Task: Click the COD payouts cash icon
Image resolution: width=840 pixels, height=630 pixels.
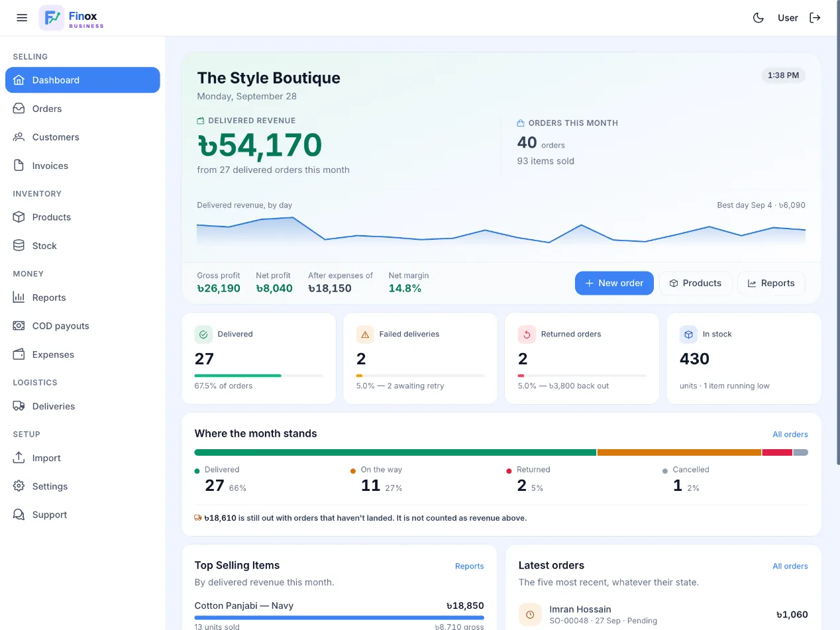Action: click(19, 326)
